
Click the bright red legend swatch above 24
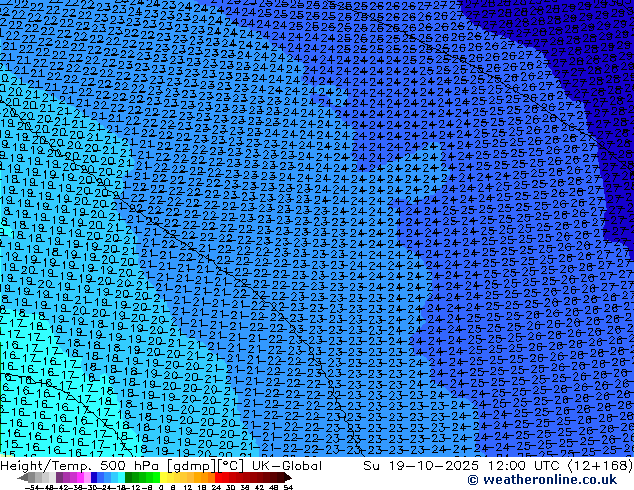218,478
